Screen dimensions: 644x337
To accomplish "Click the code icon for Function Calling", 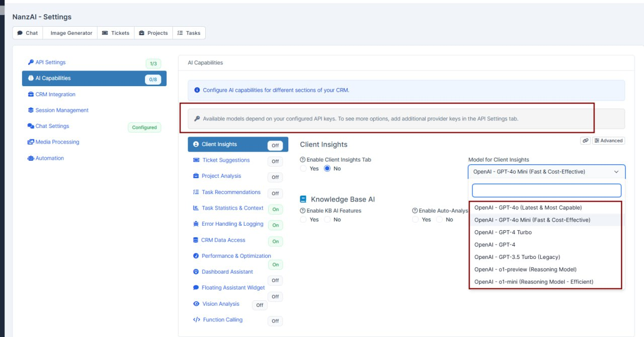I will 197,320.
